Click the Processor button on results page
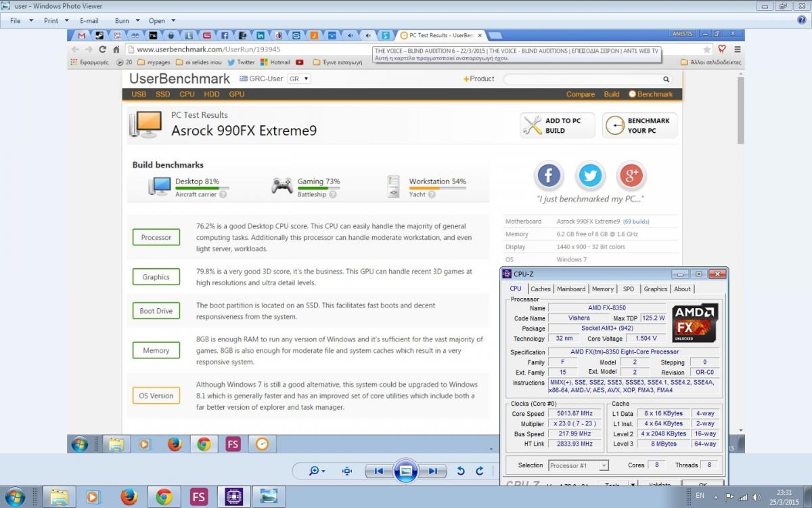 (156, 238)
